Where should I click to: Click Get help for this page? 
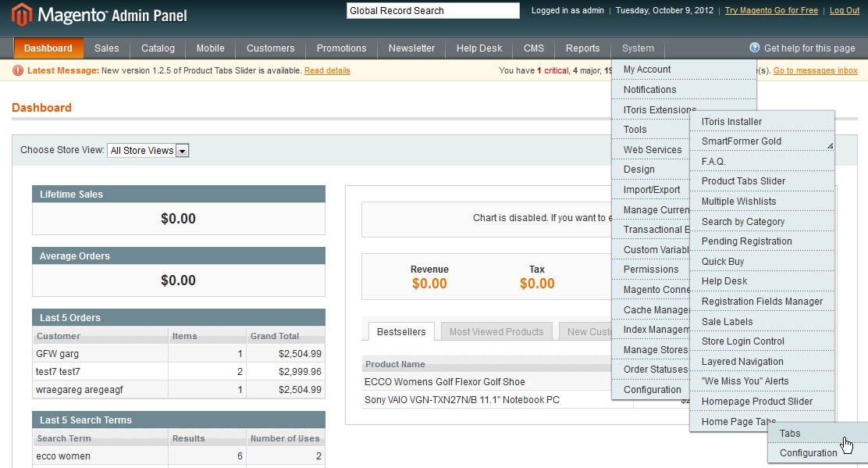click(809, 48)
